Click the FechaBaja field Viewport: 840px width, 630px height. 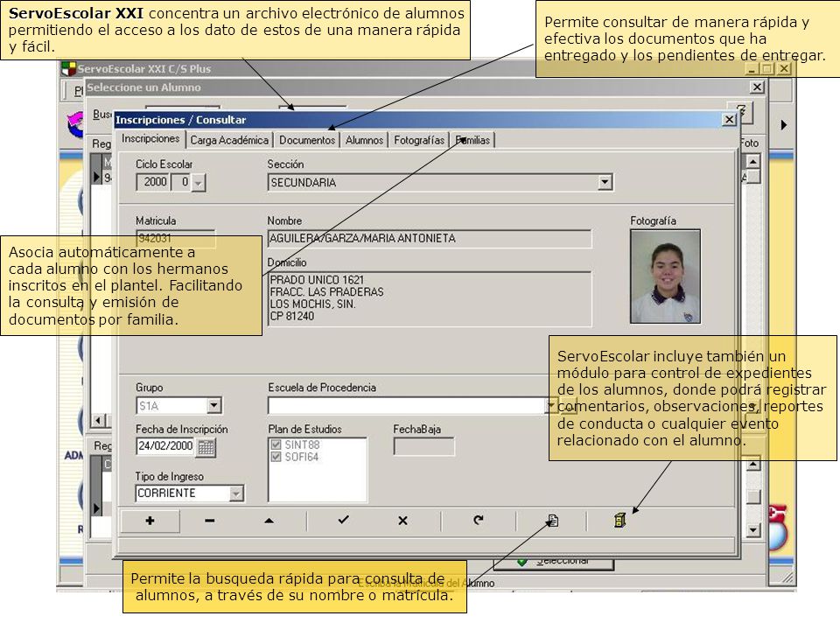(423, 446)
